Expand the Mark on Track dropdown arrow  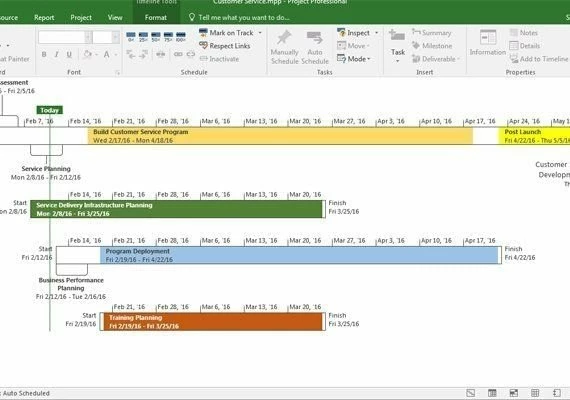(260, 33)
